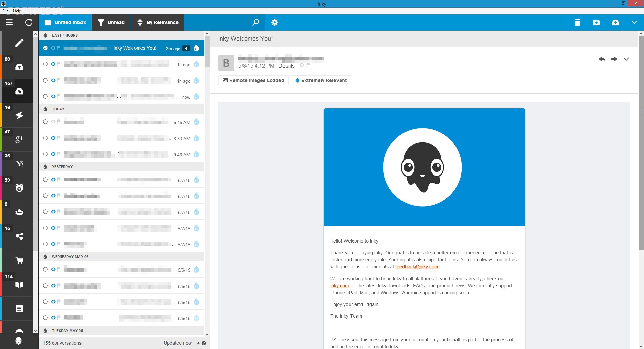Screen dimensions: 644x349
Task: Open the hamburger main menu
Action: (9, 22)
